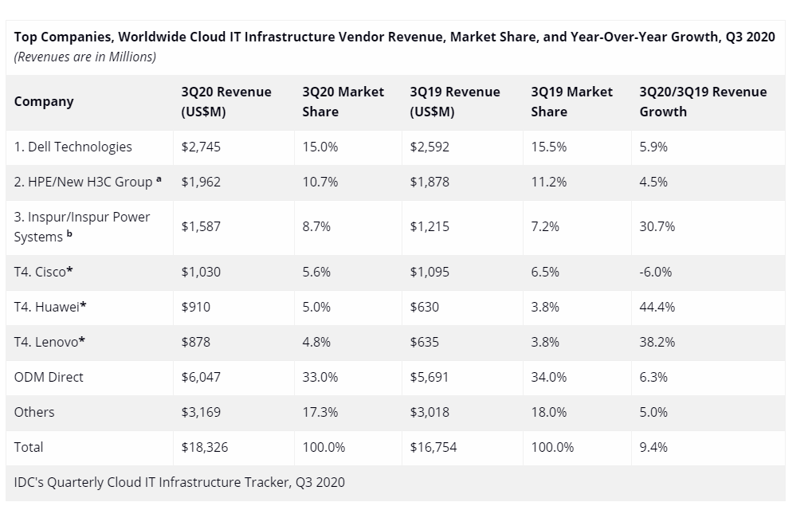Screen dimensions: 812x506
Task: Click the Inspur/Inspur Power Systems cell
Action: coord(82,227)
